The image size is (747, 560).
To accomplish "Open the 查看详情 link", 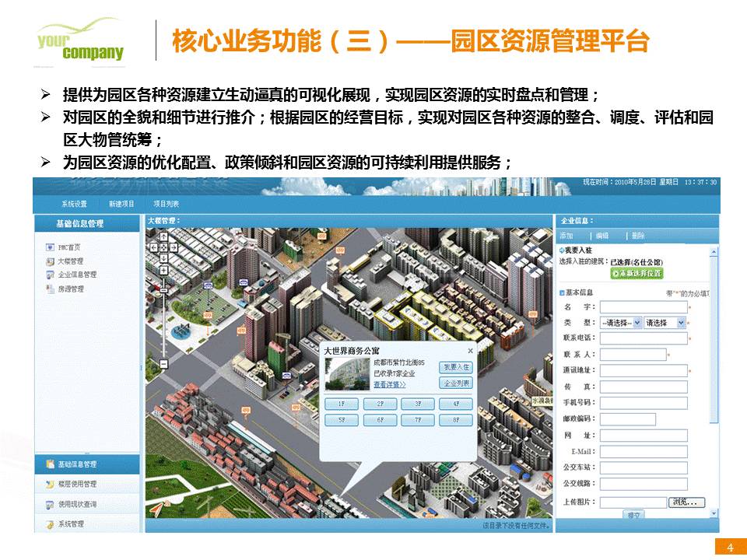I will (x=389, y=384).
